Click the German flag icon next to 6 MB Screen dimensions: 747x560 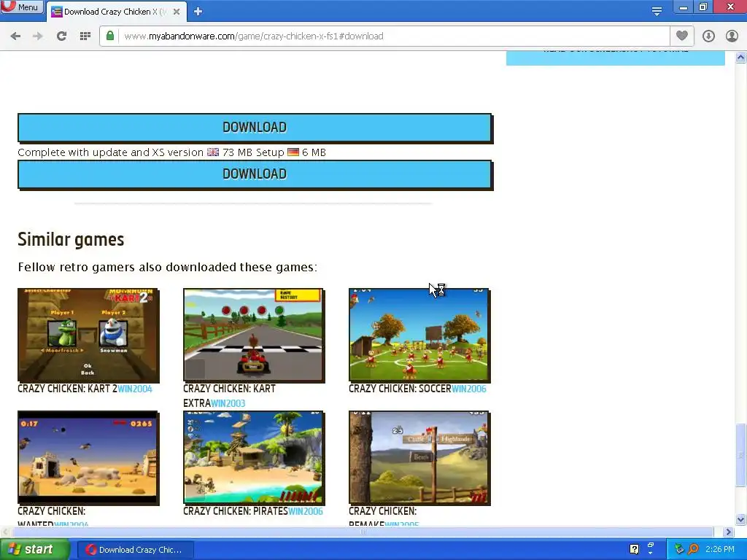coord(293,152)
